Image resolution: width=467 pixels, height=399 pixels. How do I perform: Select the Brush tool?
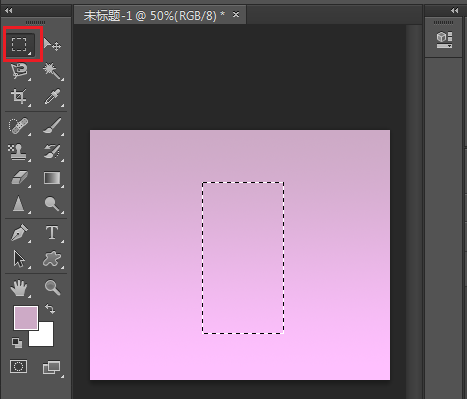point(53,126)
